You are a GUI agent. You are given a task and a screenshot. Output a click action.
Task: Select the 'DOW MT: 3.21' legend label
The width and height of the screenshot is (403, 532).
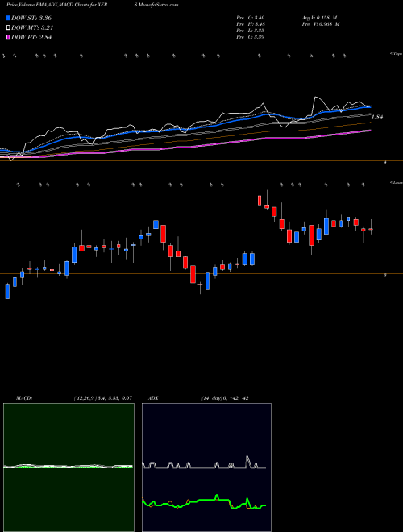click(x=32, y=28)
